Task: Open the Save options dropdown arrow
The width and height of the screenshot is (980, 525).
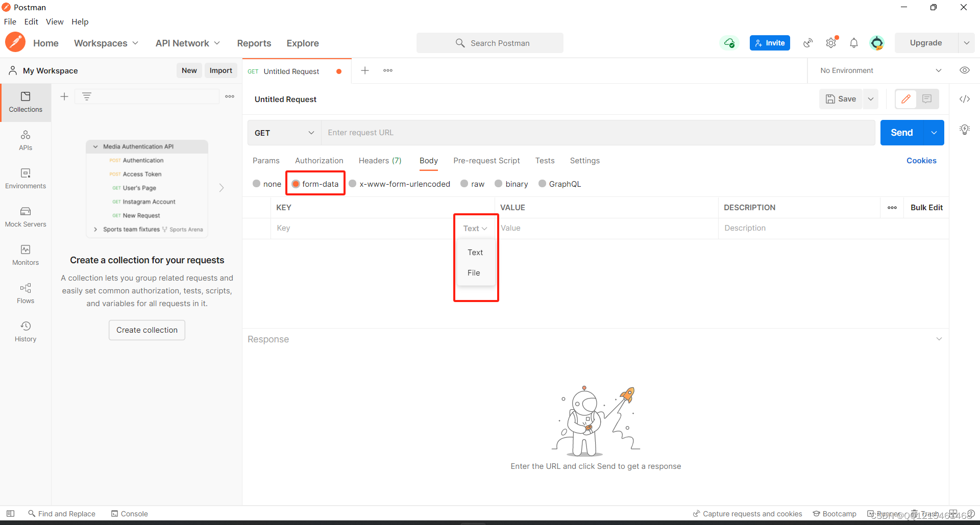Action: pos(871,99)
